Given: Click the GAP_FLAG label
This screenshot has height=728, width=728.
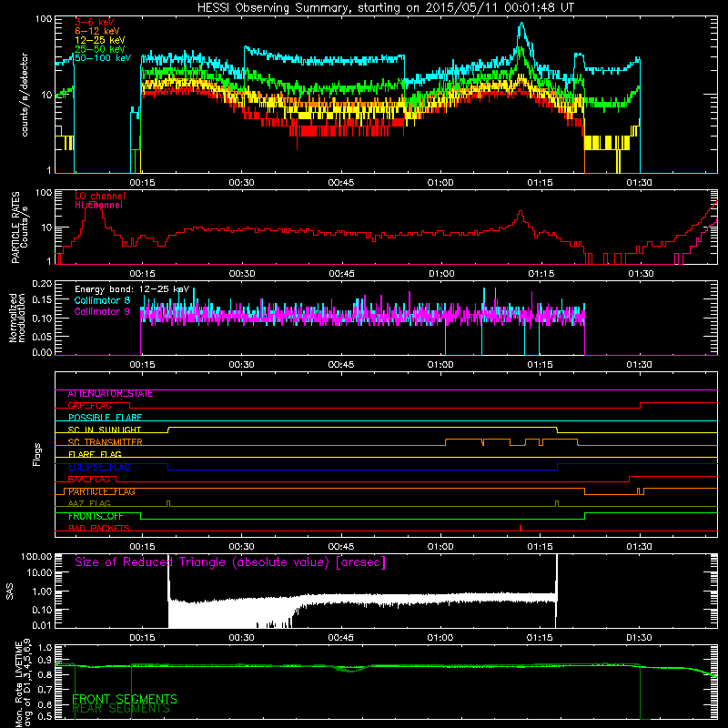Looking at the screenshot, I should (x=89, y=406).
